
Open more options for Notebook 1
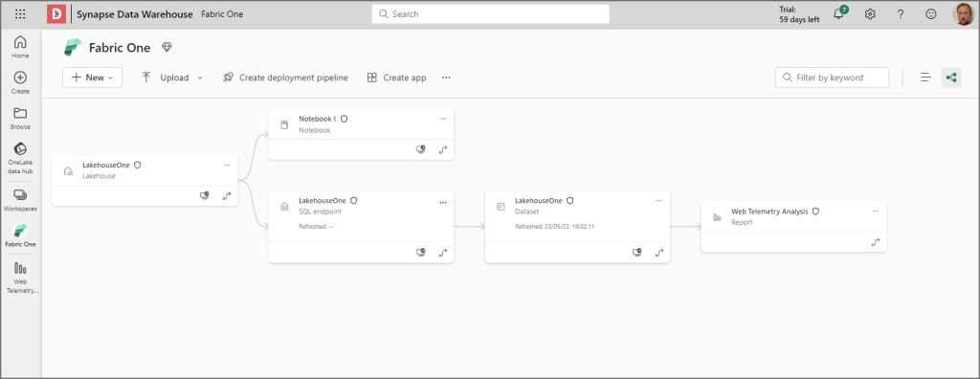pos(443,119)
